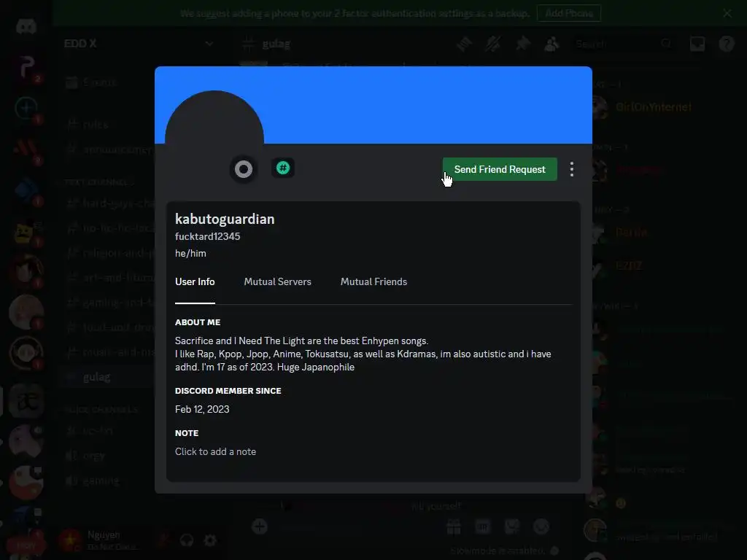
Task: Click the Search field in header
Action: [x=624, y=44]
